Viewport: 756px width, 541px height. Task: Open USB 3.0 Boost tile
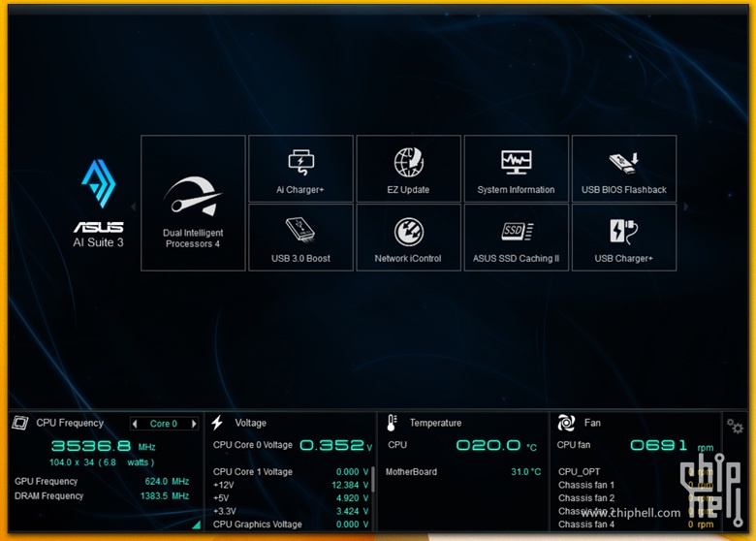pos(300,238)
